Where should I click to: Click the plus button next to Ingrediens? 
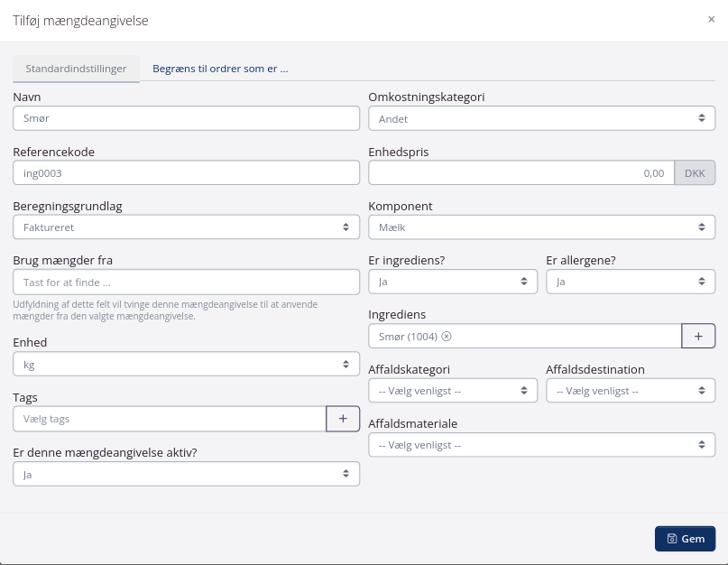pyautogui.click(x=697, y=336)
